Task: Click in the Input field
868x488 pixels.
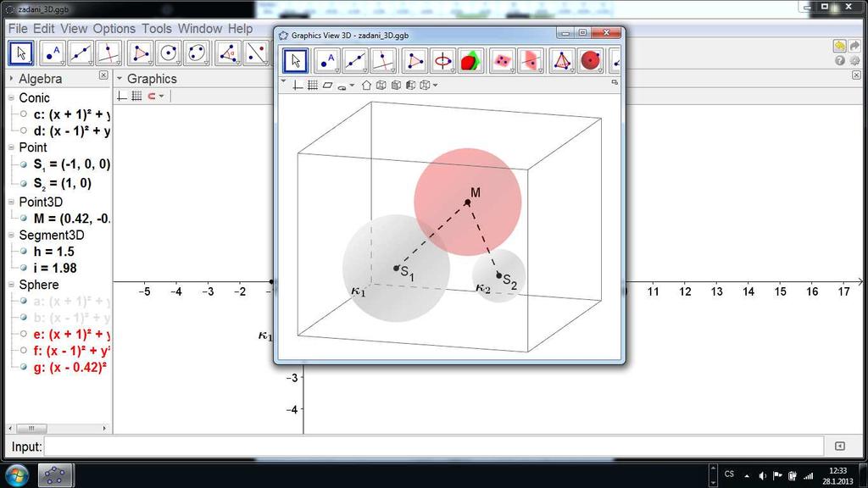Action: click(435, 446)
